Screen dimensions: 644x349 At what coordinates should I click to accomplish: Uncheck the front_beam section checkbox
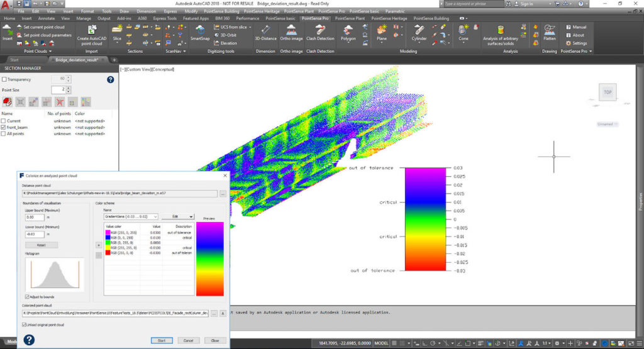click(x=4, y=127)
